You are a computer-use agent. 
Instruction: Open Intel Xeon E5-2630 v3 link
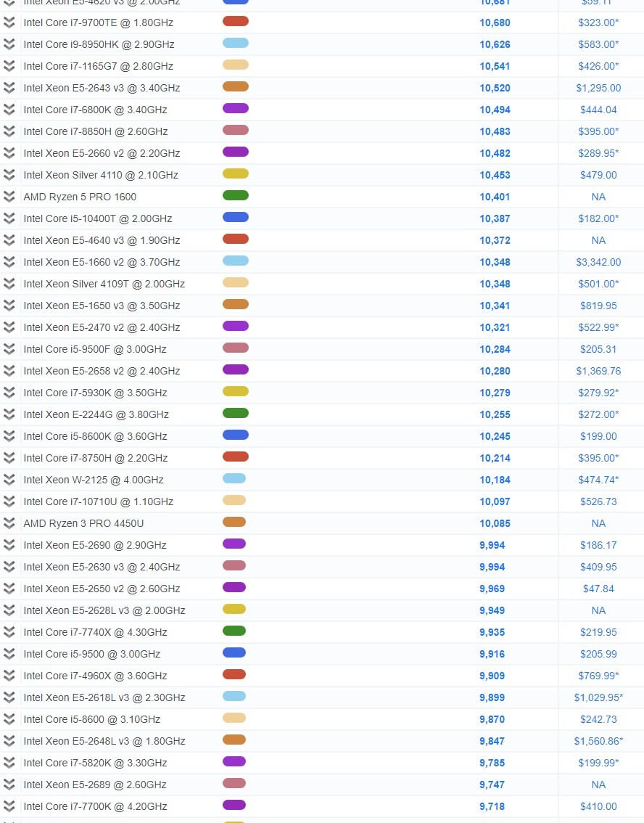pyautogui.click(x=102, y=567)
